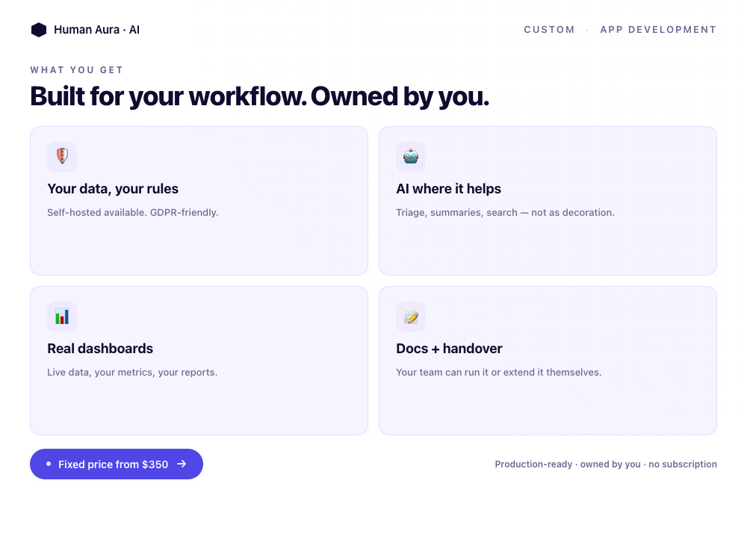Click CUSTOM in the header
This screenshot has width=747, height=560.
click(549, 30)
